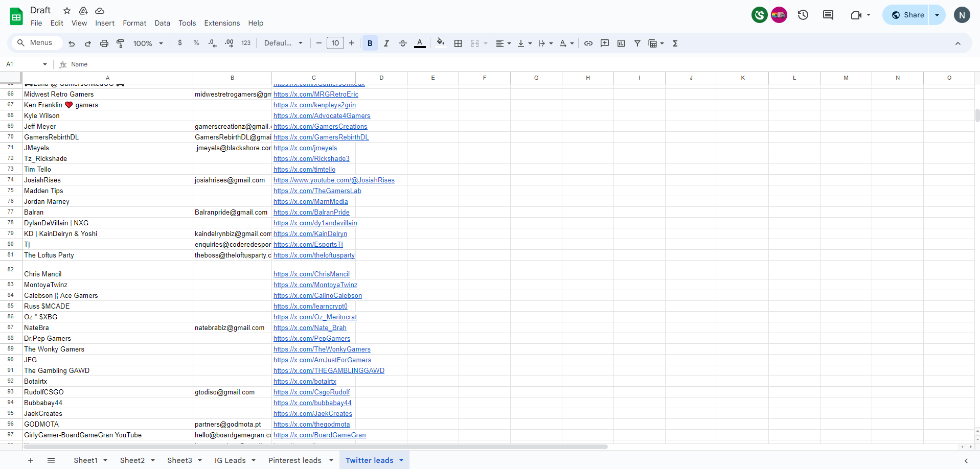This screenshot has width=980, height=469.
Task: Open the View menu
Action: (x=79, y=23)
